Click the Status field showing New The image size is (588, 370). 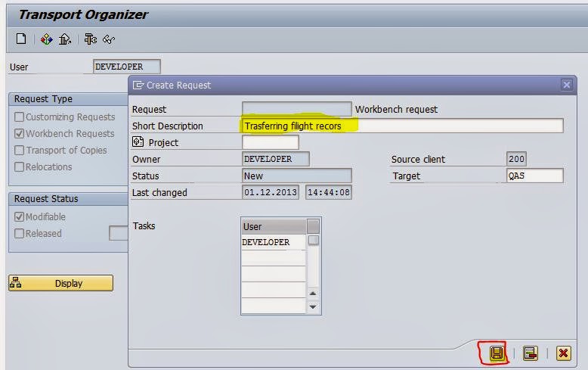pos(296,176)
